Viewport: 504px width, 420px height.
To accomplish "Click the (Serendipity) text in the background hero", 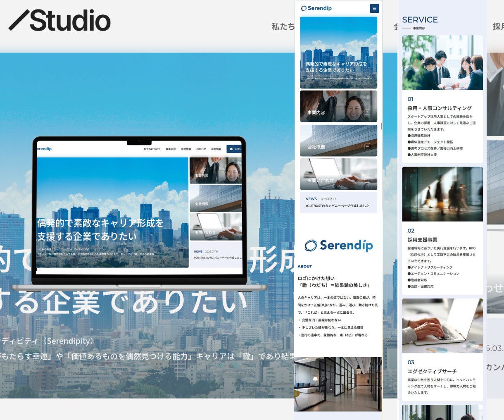I will click(69, 341).
